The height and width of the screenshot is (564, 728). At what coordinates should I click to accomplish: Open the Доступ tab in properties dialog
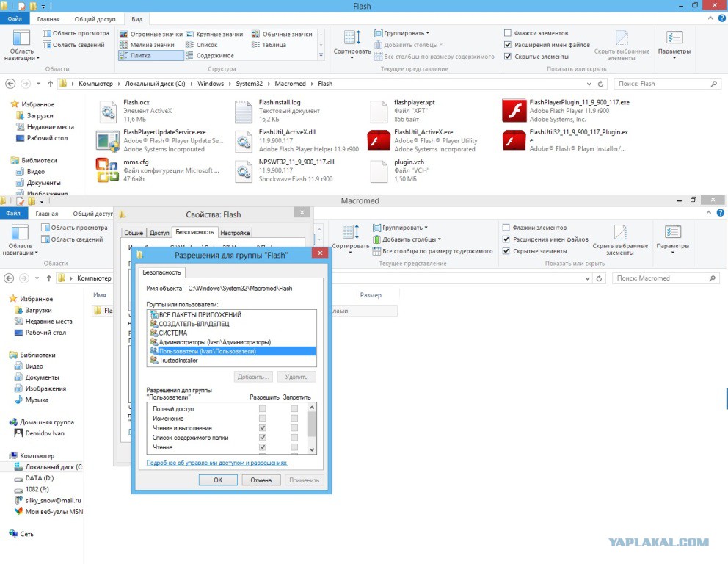point(159,233)
